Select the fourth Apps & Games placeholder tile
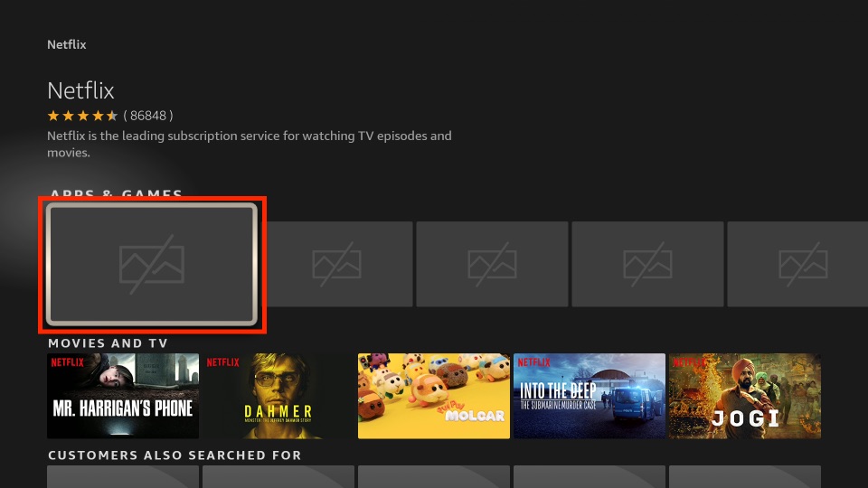Image resolution: width=868 pixels, height=488 pixels. pyautogui.click(x=647, y=264)
